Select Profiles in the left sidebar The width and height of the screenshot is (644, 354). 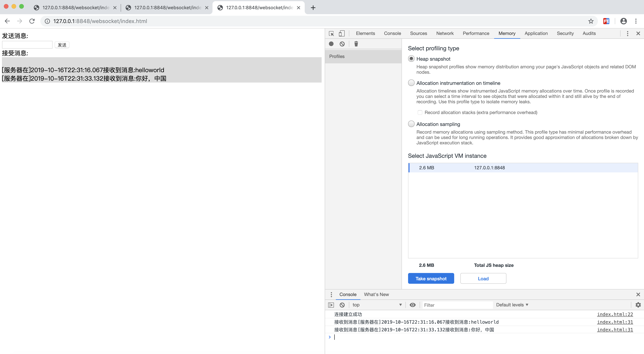(x=363, y=56)
